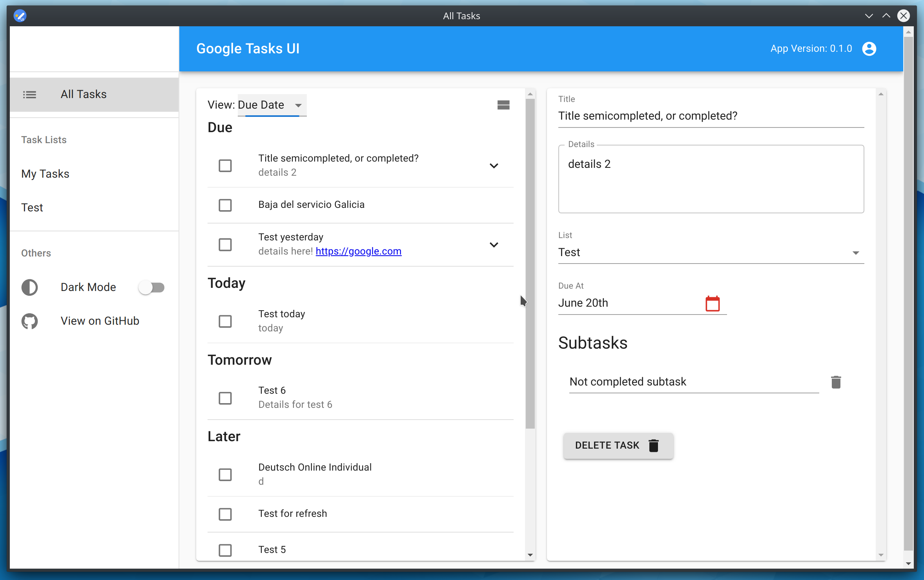Expand 'Title semicompleted, or completed?' subtasks
The width and height of the screenshot is (924, 580).
[x=494, y=165]
